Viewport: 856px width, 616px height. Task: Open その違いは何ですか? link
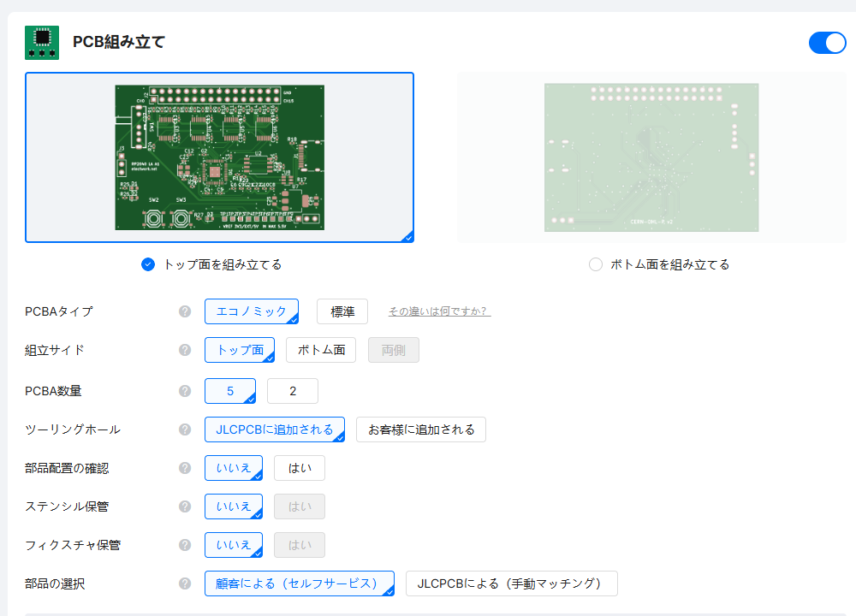click(x=439, y=311)
